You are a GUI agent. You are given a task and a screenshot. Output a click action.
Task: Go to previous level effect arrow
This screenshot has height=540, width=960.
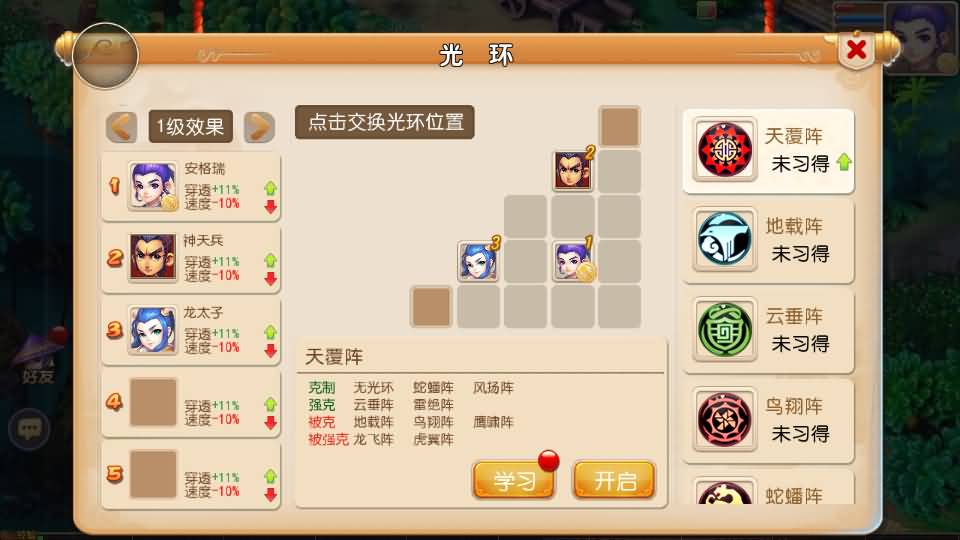coord(121,127)
